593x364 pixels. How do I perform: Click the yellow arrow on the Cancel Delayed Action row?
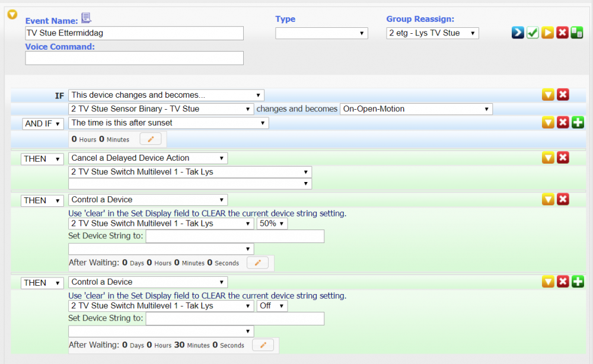click(x=548, y=158)
